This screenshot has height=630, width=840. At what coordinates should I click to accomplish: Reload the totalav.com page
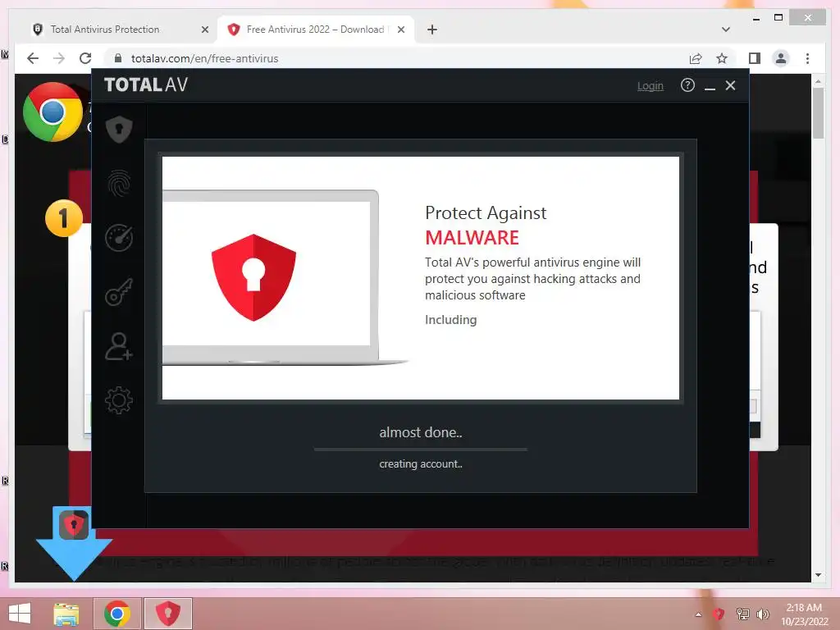[85, 58]
